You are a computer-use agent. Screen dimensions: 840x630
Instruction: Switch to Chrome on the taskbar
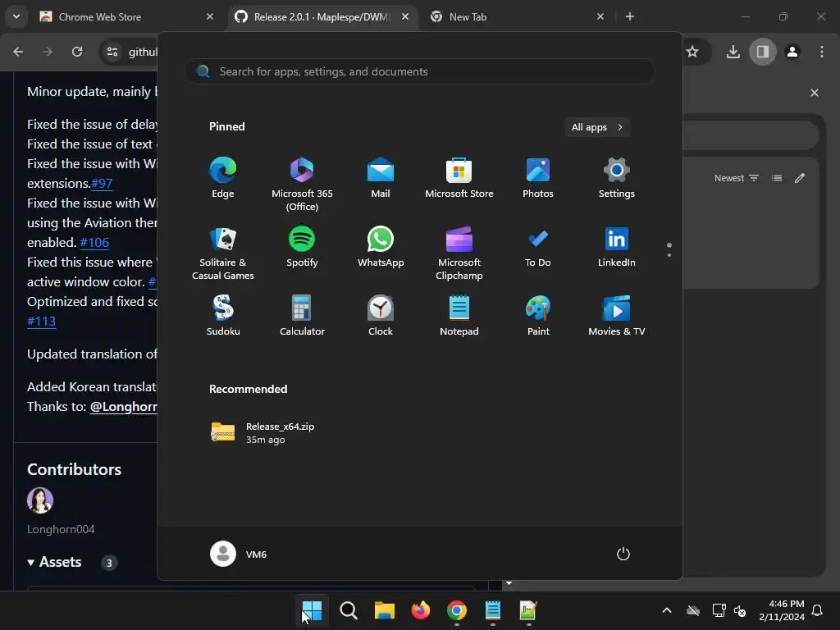tap(456, 610)
